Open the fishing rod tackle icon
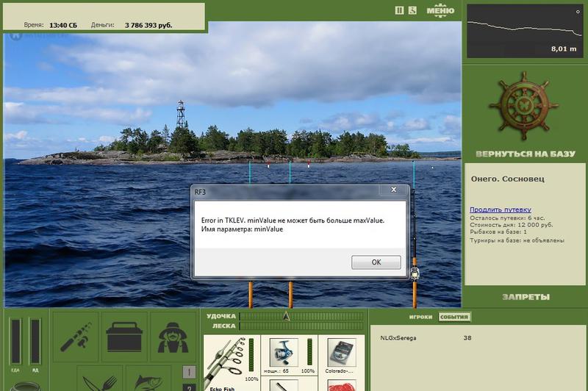This screenshot has height=391, width=588. coord(76,337)
